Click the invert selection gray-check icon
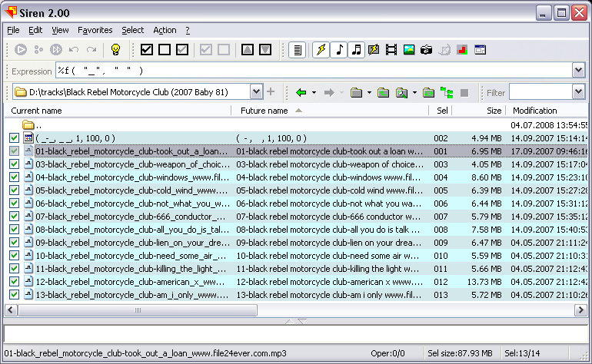This screenshot has height=364, width=592. 182,49
